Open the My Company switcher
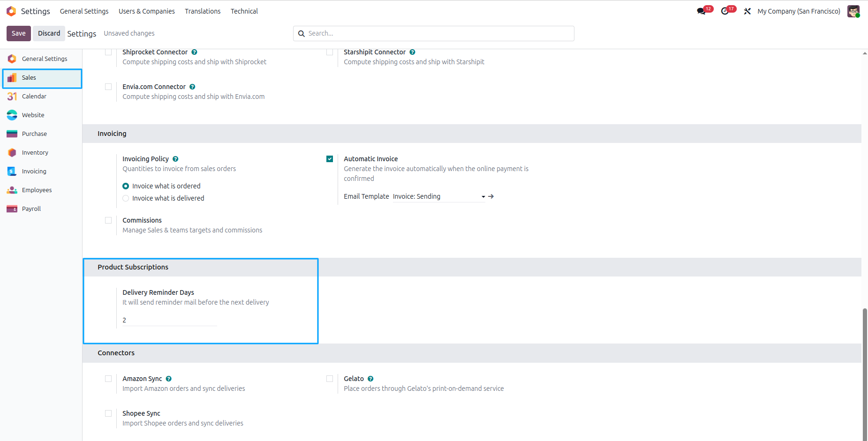Image resolution: width=868 pixels, height=441 pixels. tap(799, 11)
